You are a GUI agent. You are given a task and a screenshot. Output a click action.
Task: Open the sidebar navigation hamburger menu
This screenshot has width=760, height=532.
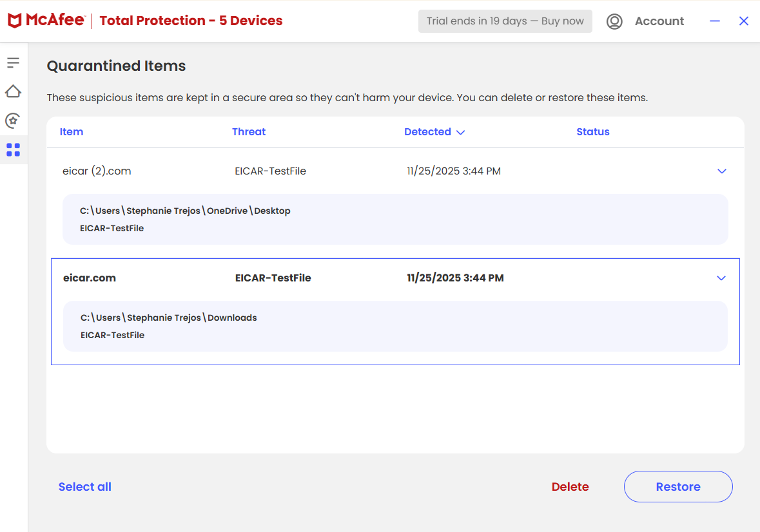click(14, 62)
